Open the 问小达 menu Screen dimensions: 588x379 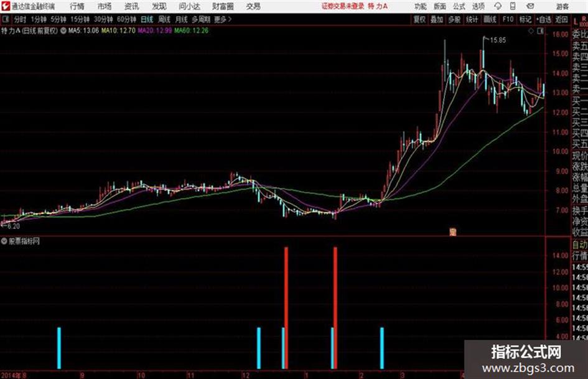[x=189, y=6]
